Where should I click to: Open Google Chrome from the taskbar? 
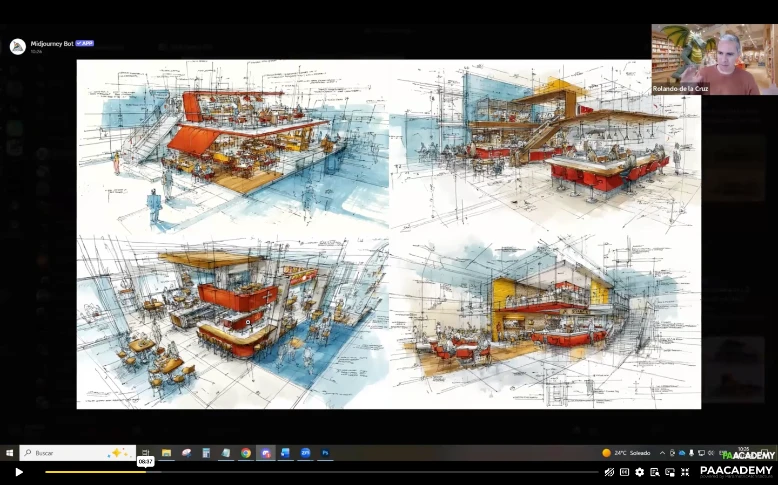(x=245, y=453)
